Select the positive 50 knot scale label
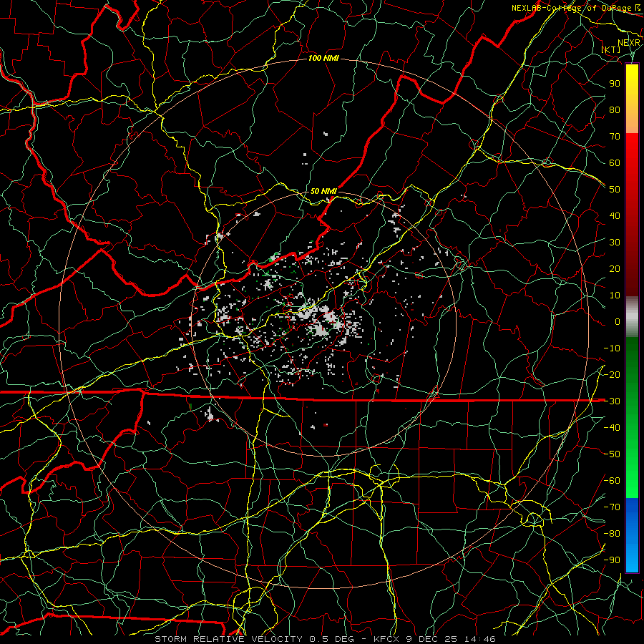 pos(615,190)
